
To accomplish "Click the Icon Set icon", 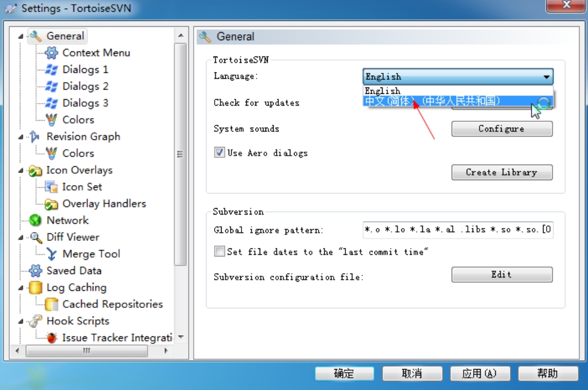I will pos(51,187).
